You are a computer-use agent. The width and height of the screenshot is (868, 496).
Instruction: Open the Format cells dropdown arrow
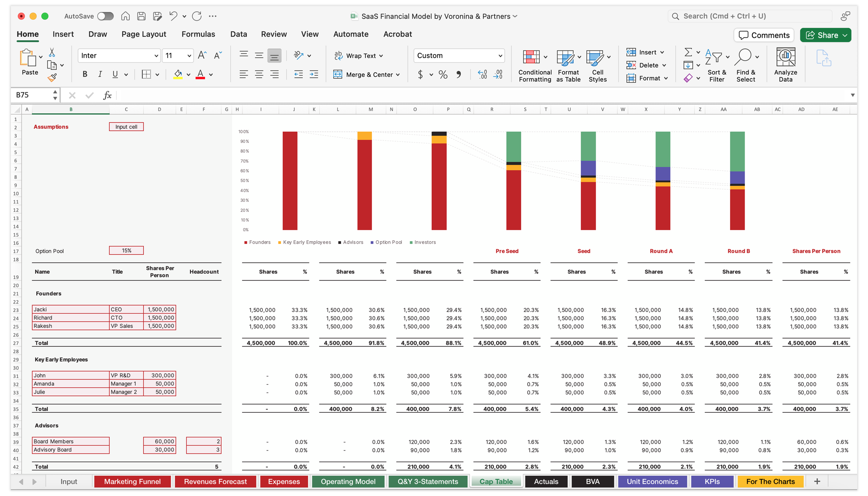tap(665, 78)
